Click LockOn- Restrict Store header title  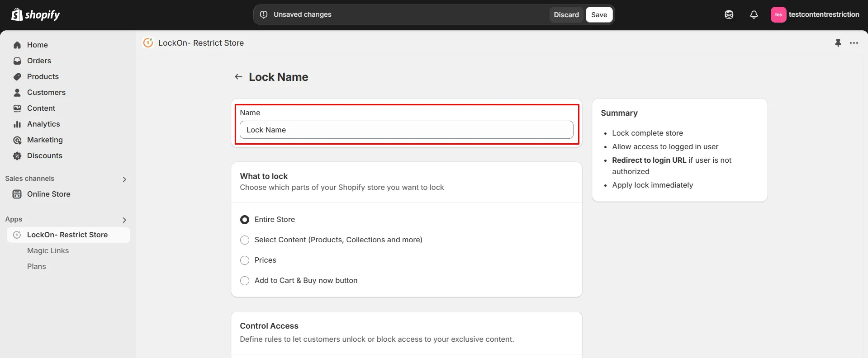click(201, 43)
